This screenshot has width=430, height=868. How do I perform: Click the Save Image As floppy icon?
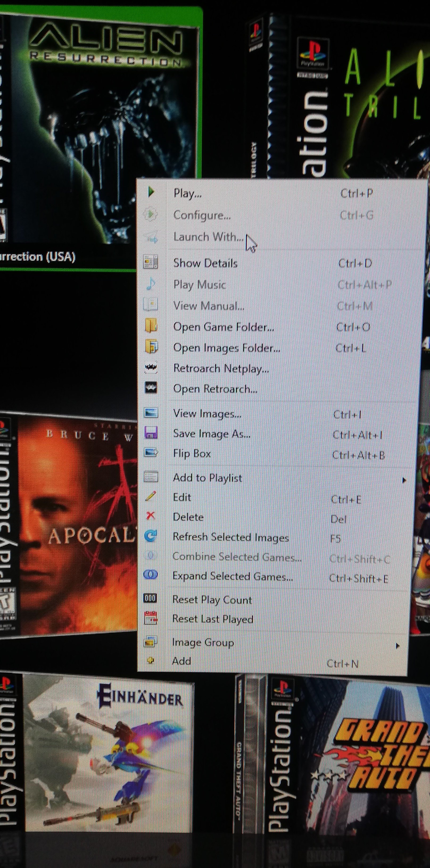pyautogui.click(x=151, y=433)
